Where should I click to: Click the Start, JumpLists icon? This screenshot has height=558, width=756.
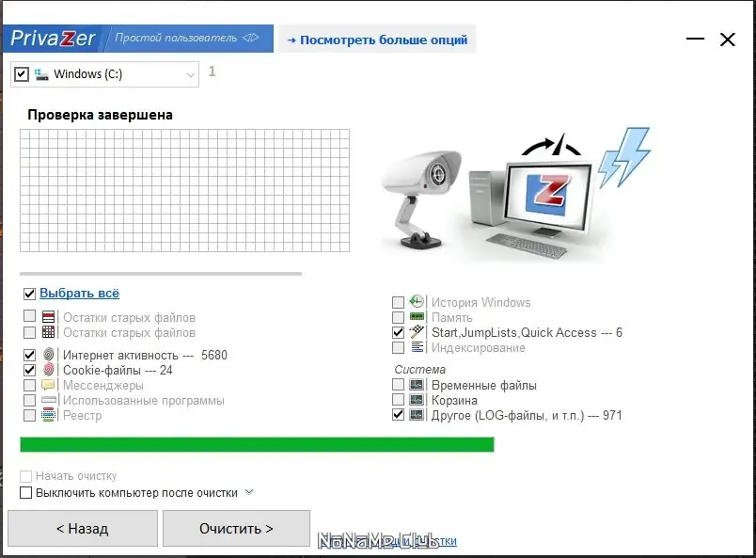pyautogui.click(x=417, y=331)
